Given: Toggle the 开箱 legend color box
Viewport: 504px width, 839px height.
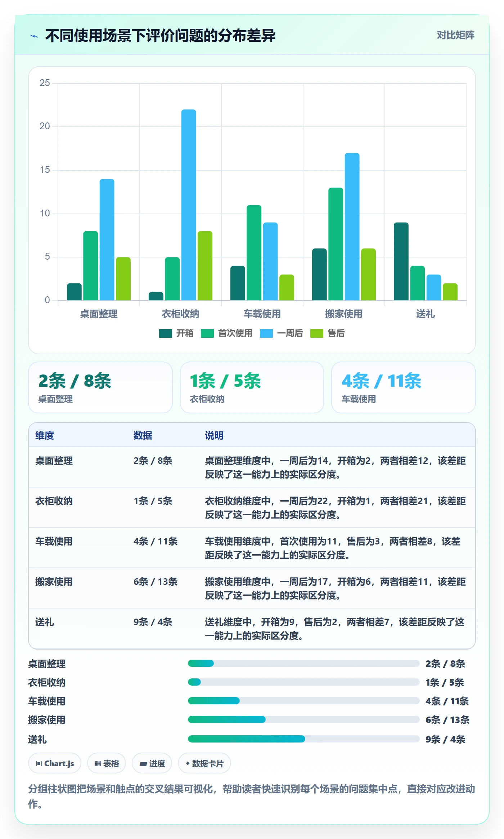Looking at the screenshot, I should 165,333.
